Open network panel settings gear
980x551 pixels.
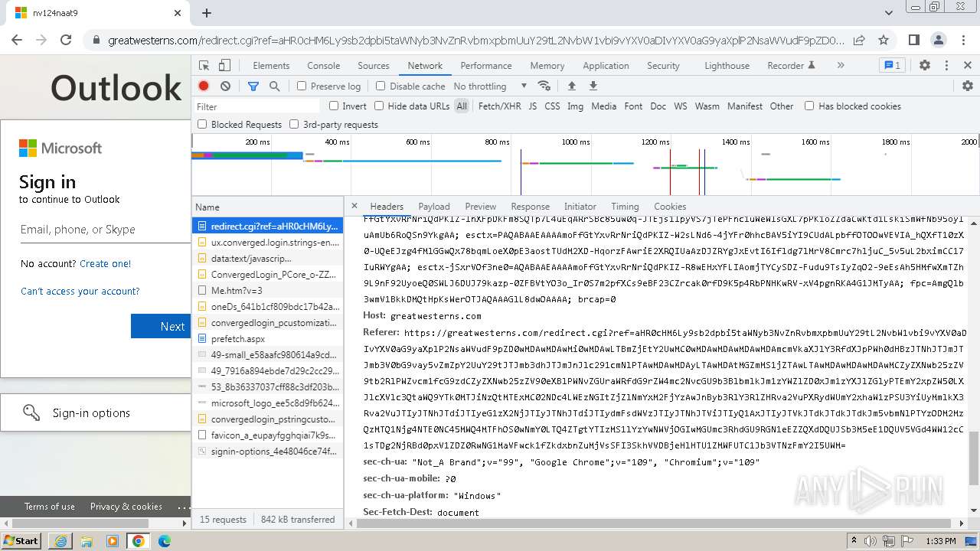coord(968,86)
